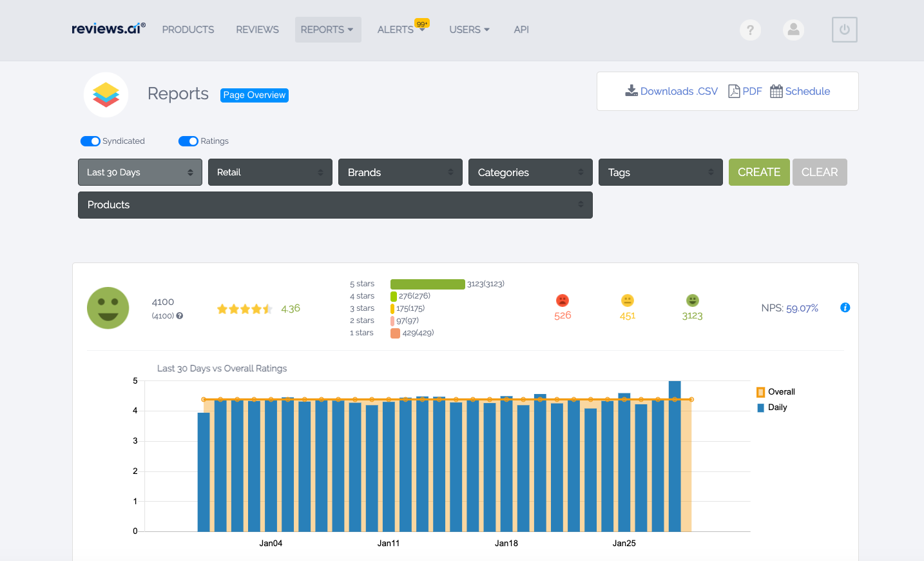Screen dimensions: 924x561
Task: Open the ALERTS menu with badge
Action: tap(396, 30)
